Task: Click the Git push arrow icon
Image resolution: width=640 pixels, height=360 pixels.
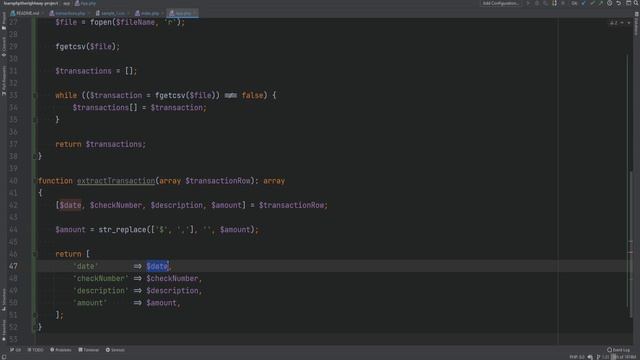Action: [601, 3]
